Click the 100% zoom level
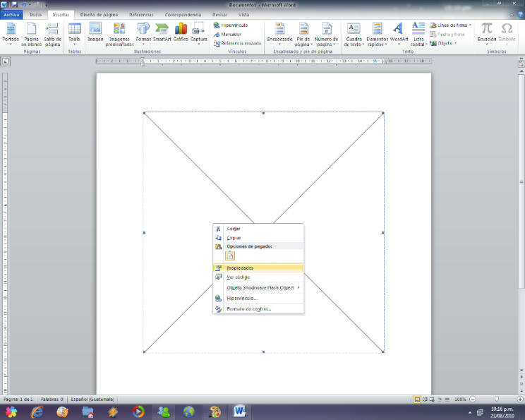The height and width of the screenshot is (420, 525). pos(460,400)
